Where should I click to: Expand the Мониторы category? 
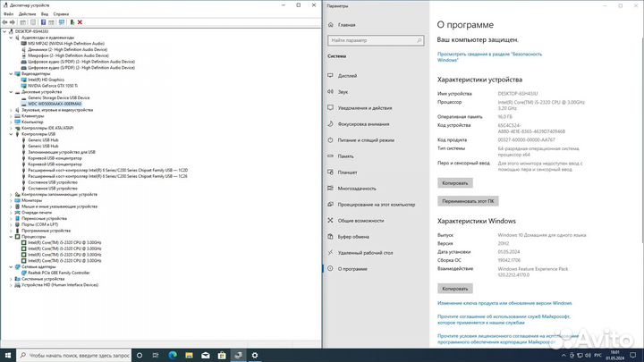11,200
